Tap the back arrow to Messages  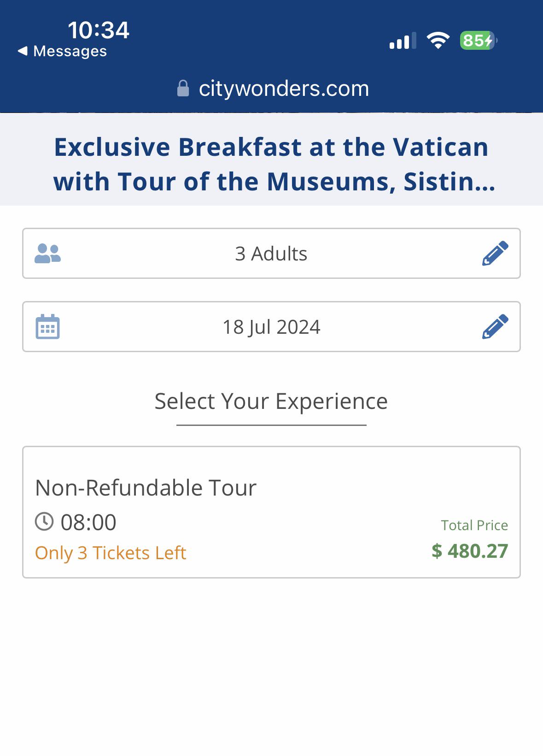(x=23, y=51)
